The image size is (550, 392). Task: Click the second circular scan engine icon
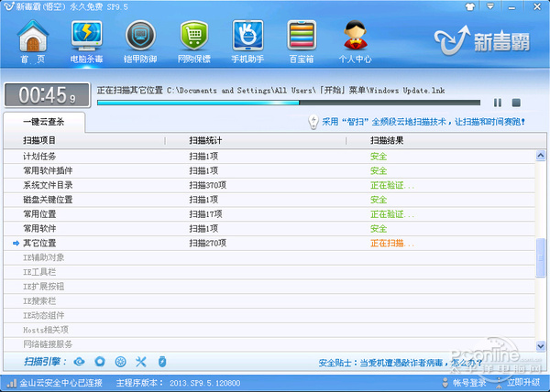100,362
